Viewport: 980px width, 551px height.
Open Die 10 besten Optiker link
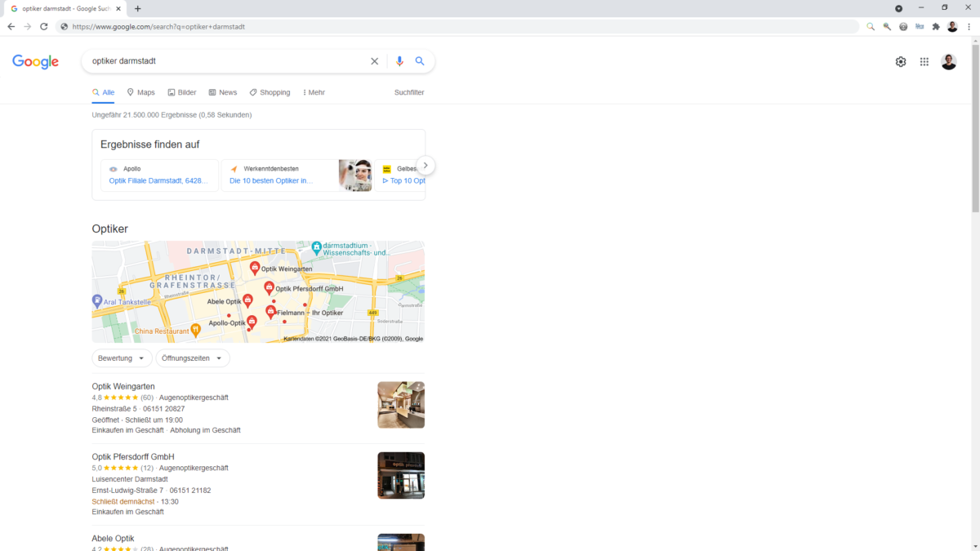click(271, 180)
